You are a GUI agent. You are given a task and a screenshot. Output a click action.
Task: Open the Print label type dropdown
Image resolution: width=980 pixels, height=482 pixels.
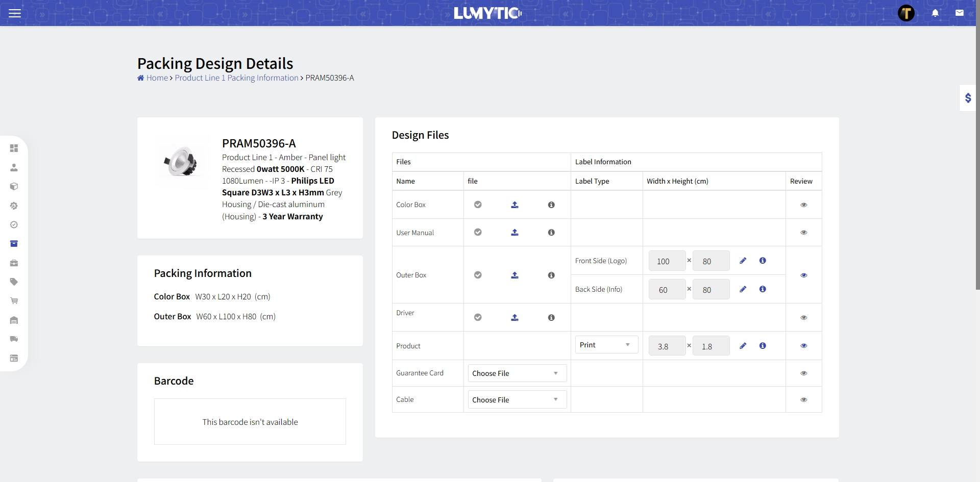(606, 345)
